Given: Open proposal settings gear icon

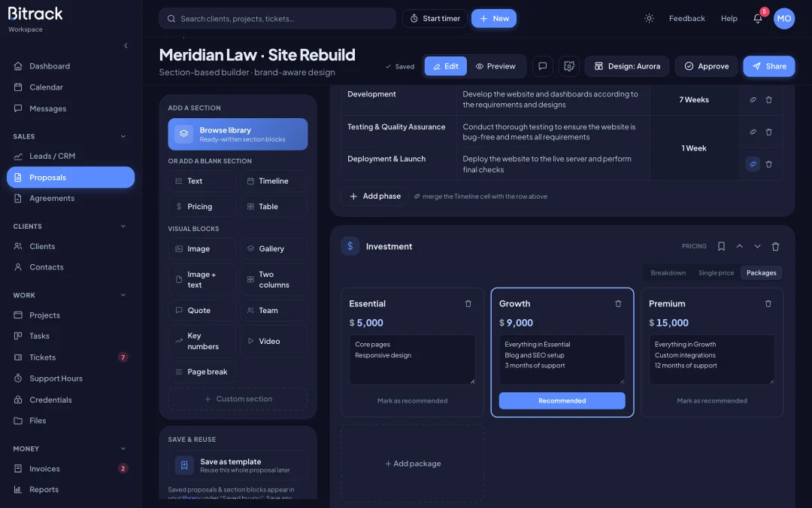Looking at the screenshot, I should click(x=569, y=66).
